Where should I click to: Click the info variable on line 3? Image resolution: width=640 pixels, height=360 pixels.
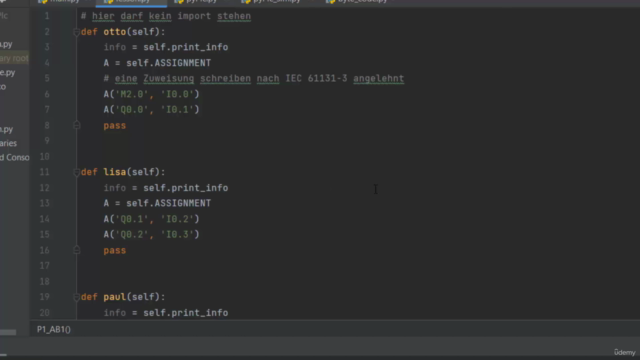coord(115,47)
